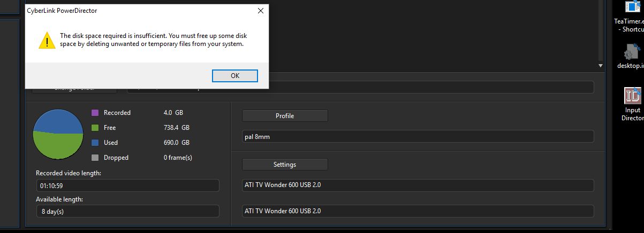Image resolution: width=644 pixels, height=233 pixels.
Task: Click the first ATI TV Wonder 600 USB 2.0 field
Action: click(418, 185)
